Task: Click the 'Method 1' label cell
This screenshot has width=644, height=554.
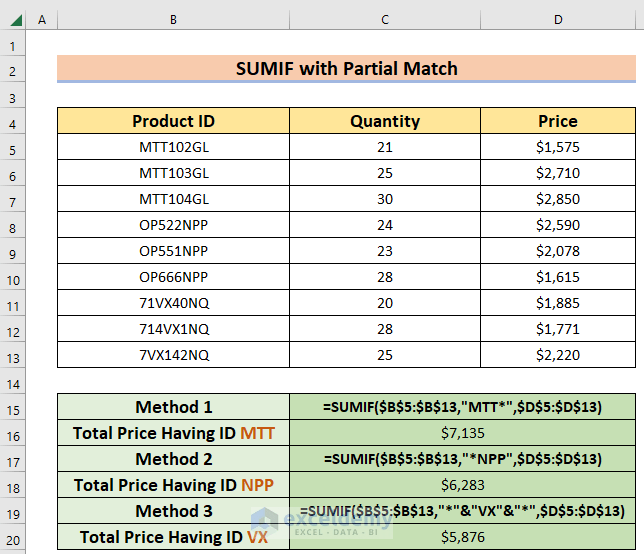Action: 173,407
